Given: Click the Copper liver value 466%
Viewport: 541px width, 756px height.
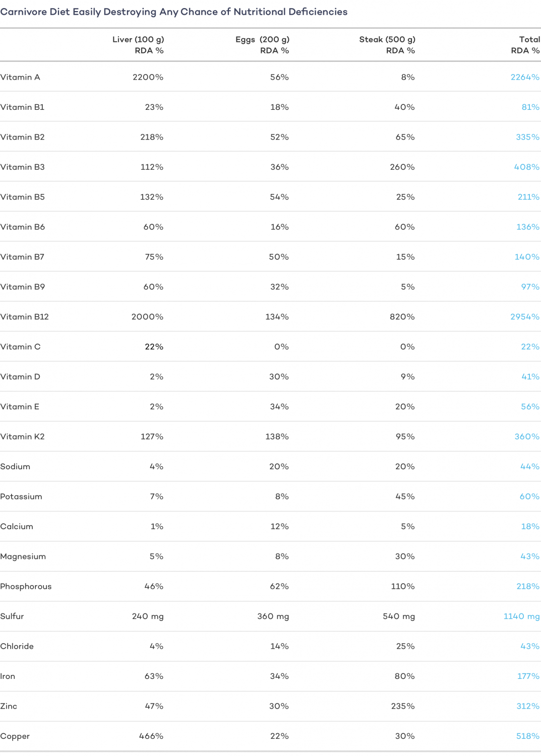Looking at the screenshot, I should [151, 736].
